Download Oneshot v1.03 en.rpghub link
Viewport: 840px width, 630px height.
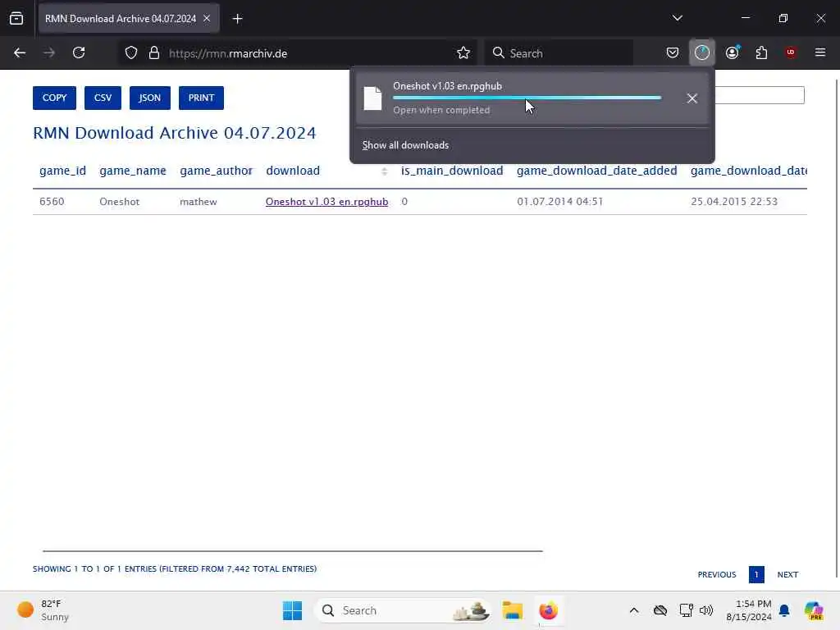tap(326, 202)
